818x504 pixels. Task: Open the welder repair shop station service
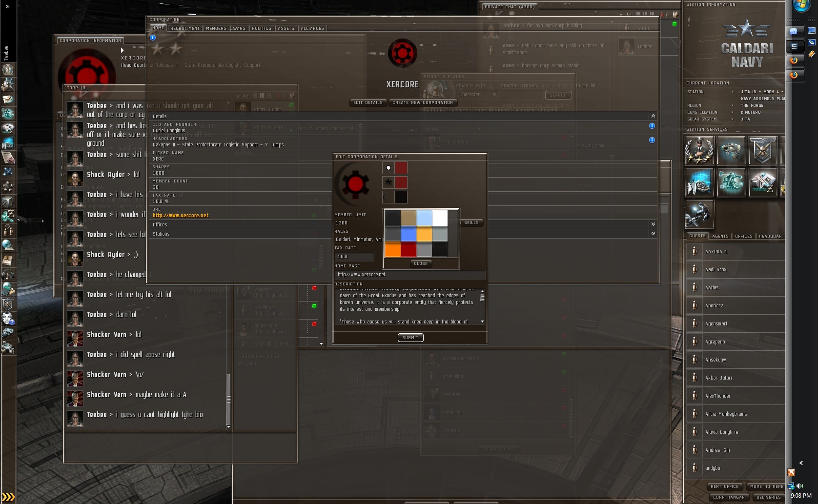pos(699,214)
